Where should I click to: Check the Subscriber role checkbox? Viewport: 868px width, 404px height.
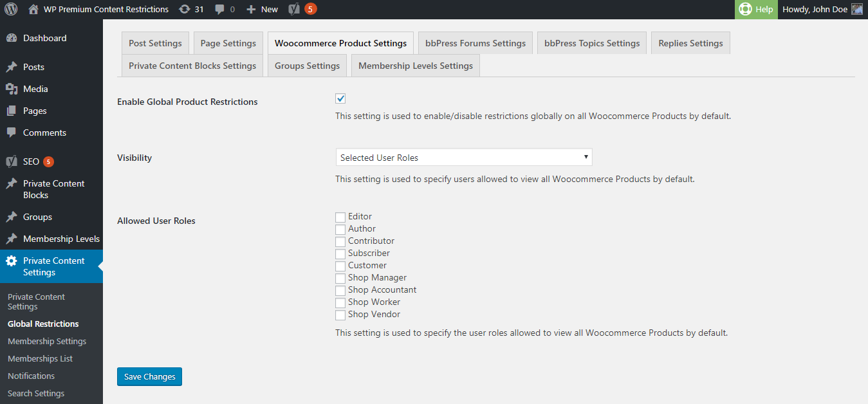click(x=340, y=254)
